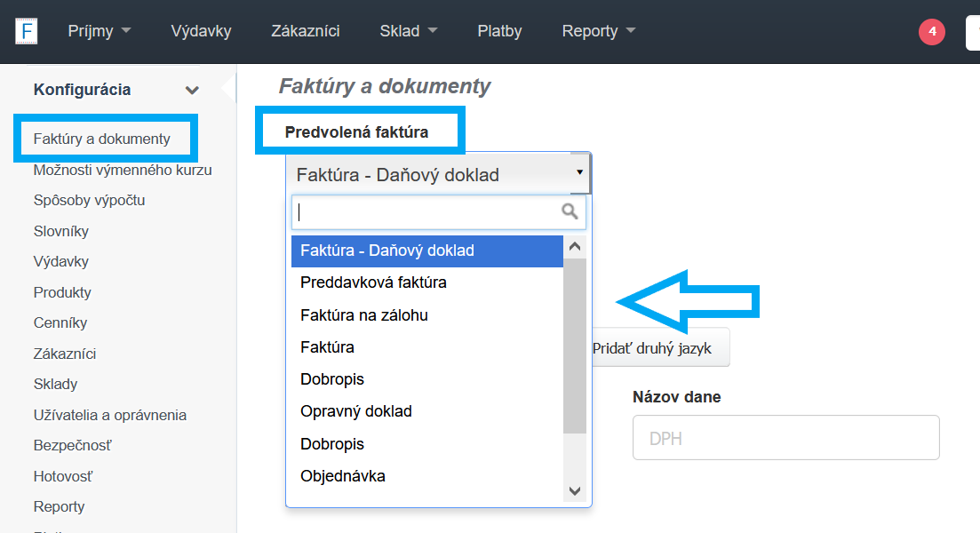Open Slovníky in the sidebar
This screenshot has height=533, width=980.
pyautogui.click(x=61, y=231)
